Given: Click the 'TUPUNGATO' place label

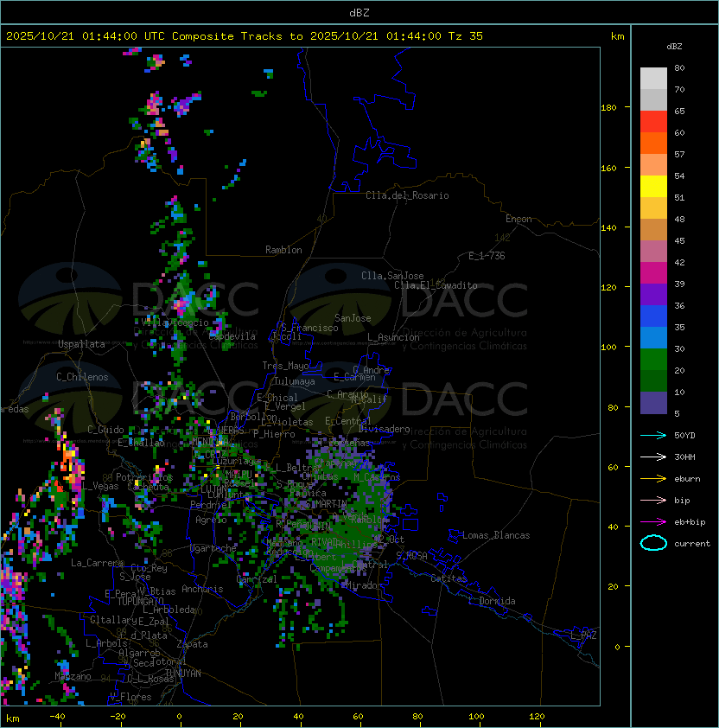Looking at the screenshot, I should [x=140, y=601].
